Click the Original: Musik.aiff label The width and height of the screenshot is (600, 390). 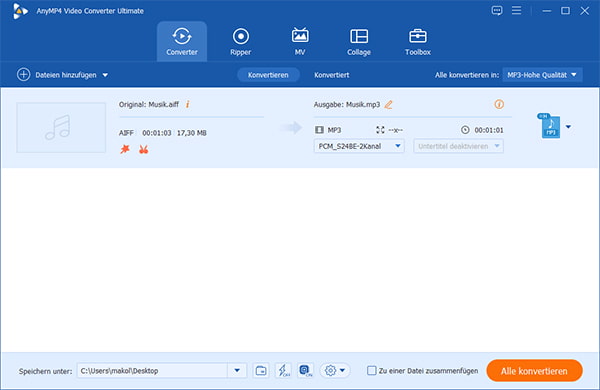click(x=149, y=104)
